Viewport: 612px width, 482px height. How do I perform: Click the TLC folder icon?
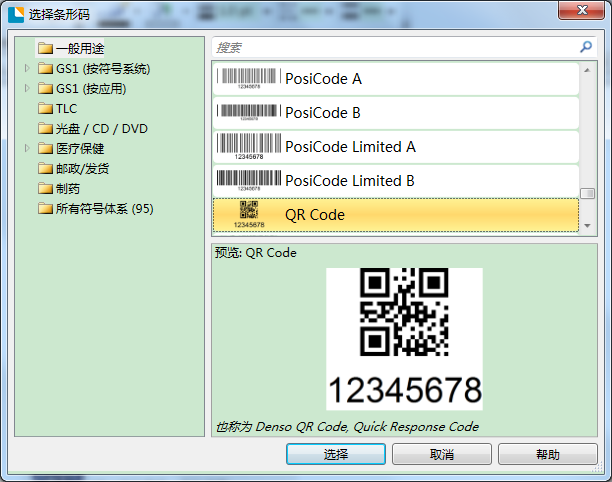[45, 108]
